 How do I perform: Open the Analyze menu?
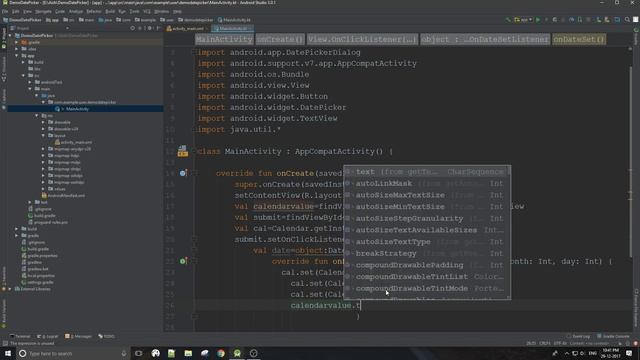(x=76, y=11)
